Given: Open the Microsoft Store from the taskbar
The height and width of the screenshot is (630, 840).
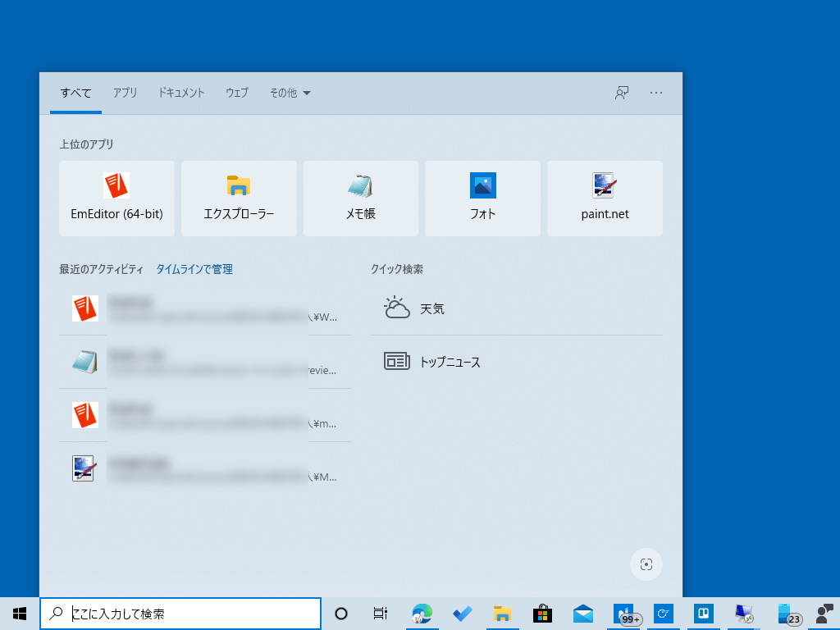Looking at the screenshot, I should pyautogui.click(x=542, y=613).
